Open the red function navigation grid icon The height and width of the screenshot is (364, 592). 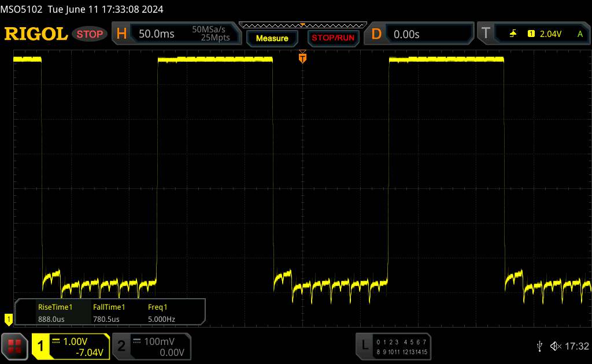(14, 346)
